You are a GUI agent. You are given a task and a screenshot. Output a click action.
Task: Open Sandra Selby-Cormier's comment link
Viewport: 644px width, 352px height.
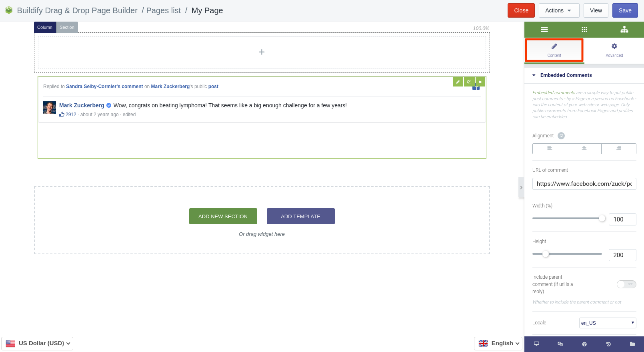pos(104,86)
